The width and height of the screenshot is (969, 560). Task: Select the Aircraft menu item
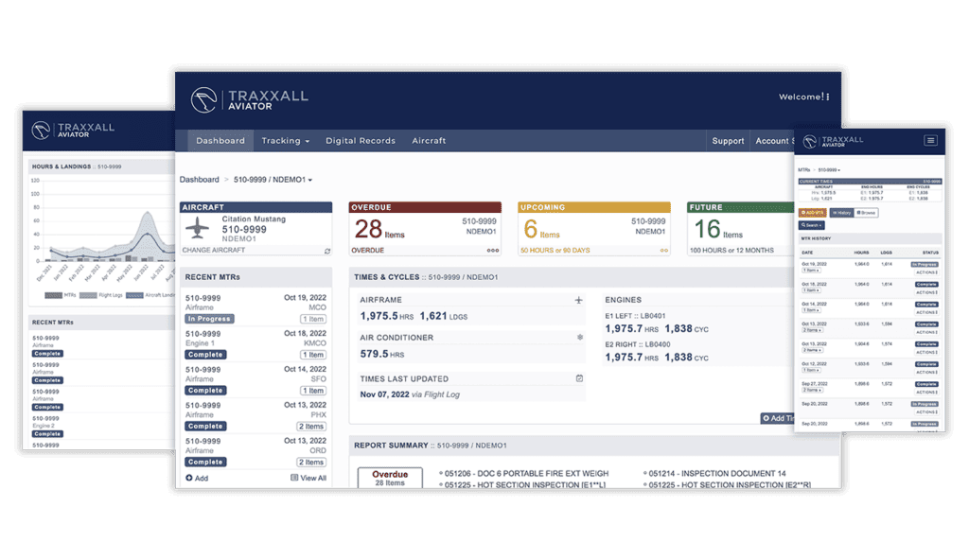click(429, 140)
